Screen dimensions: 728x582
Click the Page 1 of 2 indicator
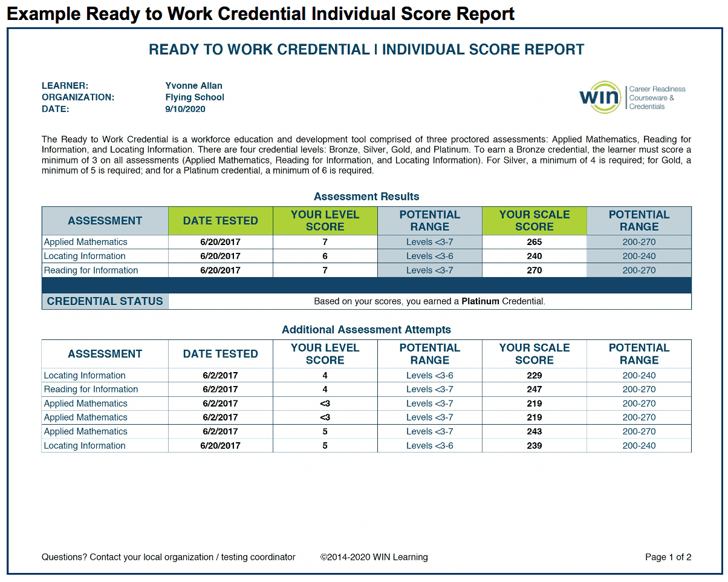[x=668, y=557]
